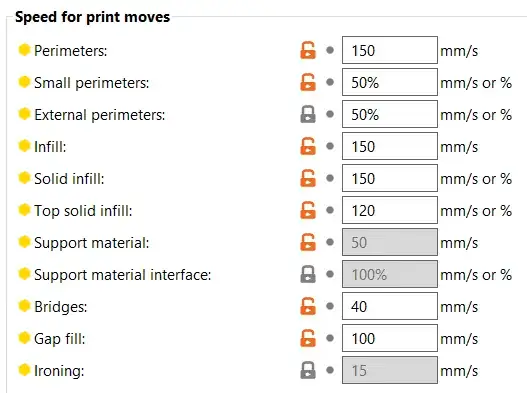Click the orange unlock icon beside Bridges
This screenshot has height=393, width=527.
pyautogui.click(x=308, y=306)
